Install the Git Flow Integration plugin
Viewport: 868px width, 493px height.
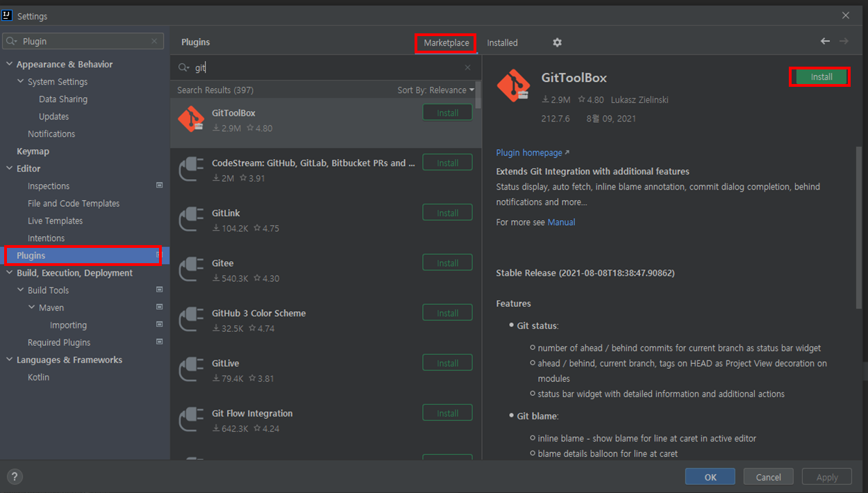click(447, 412)
